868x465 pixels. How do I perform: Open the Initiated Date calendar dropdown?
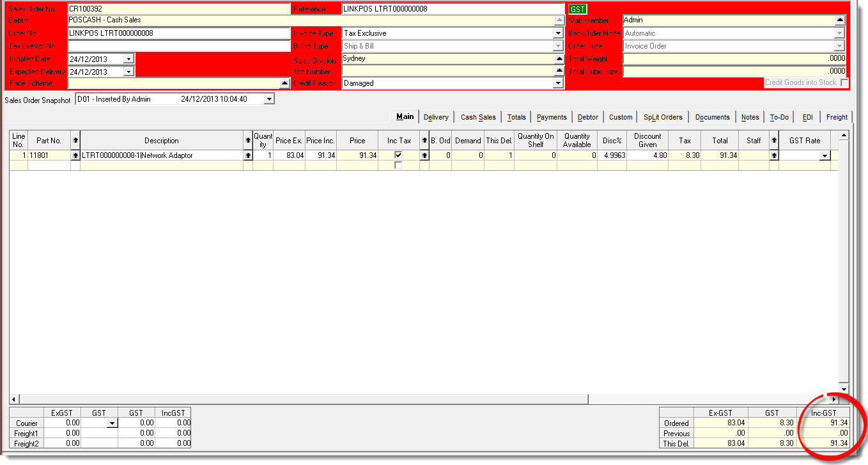128,59
